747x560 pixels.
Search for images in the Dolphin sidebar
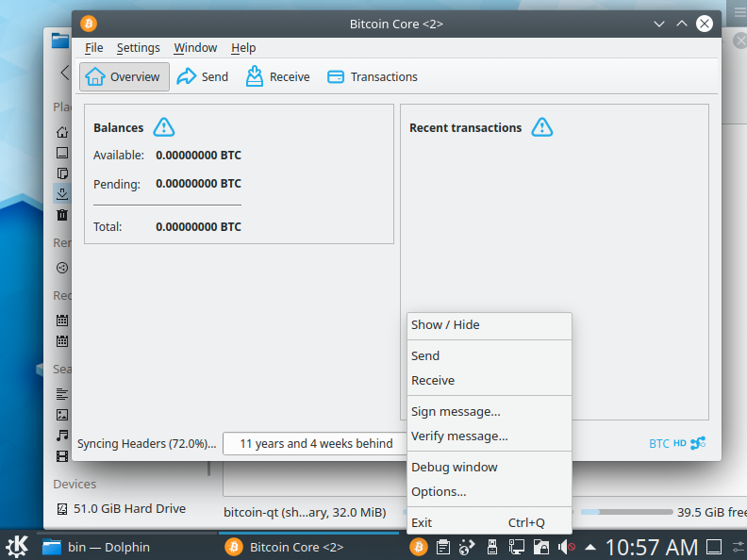62,415
